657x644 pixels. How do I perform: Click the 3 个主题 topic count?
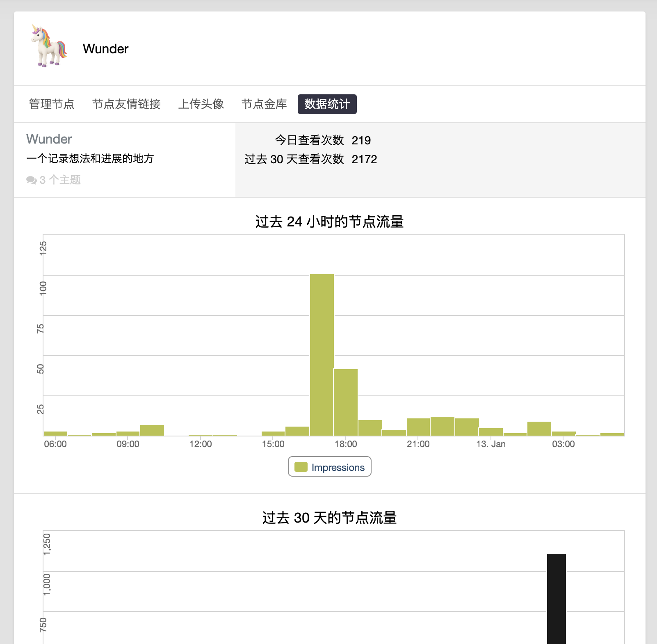pos(60,180)
